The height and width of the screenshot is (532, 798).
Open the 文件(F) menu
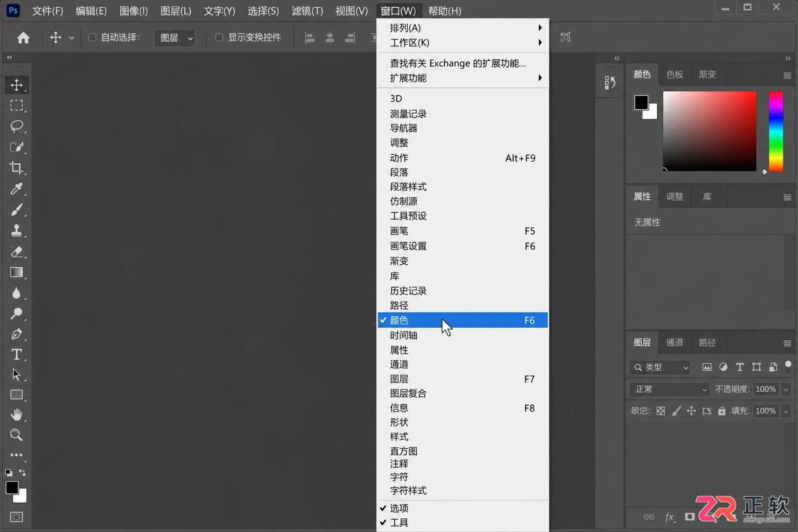click(48, 11)
